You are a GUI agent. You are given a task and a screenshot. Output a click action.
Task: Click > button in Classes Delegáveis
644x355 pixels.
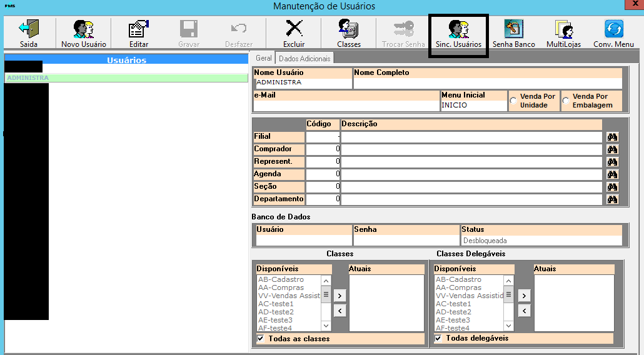tap(524, 296)
